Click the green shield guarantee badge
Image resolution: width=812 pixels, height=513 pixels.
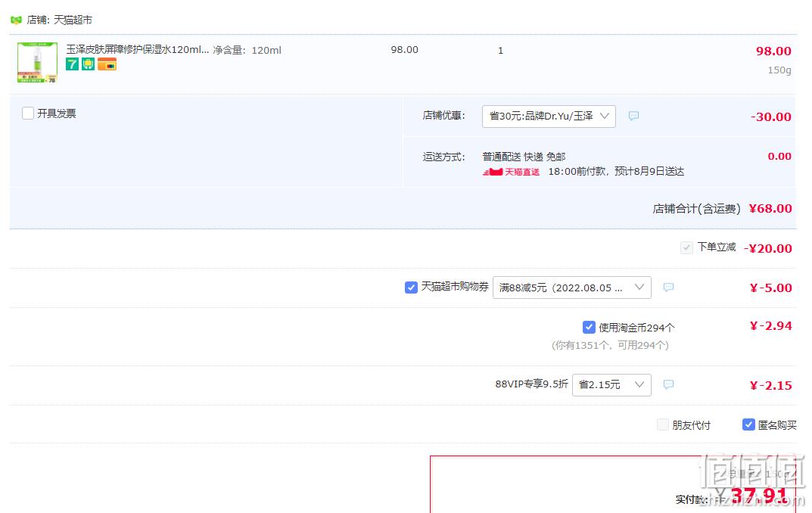pos(89,64)
